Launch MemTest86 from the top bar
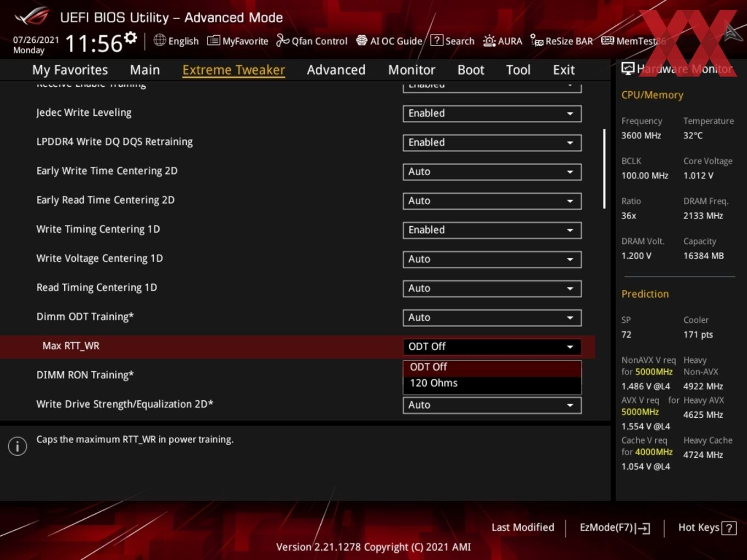Screen dimensions: 747x560 pyautogui.click(x=633, y=41)
